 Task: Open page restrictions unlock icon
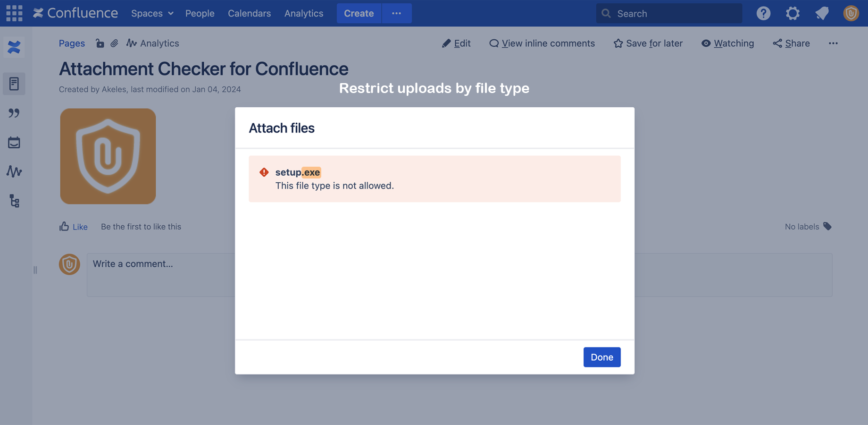100,43
